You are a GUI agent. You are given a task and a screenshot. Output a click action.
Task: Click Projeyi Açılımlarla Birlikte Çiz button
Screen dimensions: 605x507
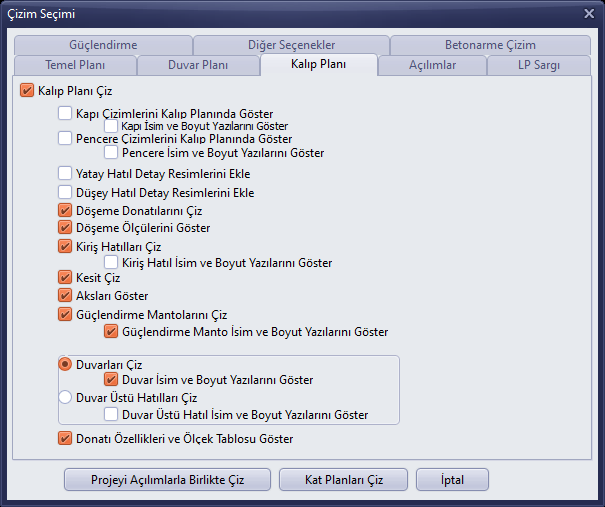[x=167, y=480]
